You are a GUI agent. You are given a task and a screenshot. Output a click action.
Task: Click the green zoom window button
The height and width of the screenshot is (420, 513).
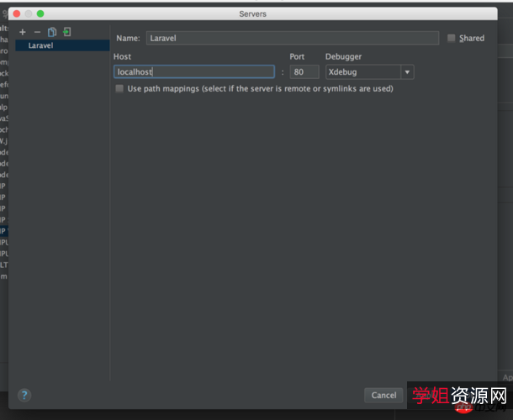40,13
